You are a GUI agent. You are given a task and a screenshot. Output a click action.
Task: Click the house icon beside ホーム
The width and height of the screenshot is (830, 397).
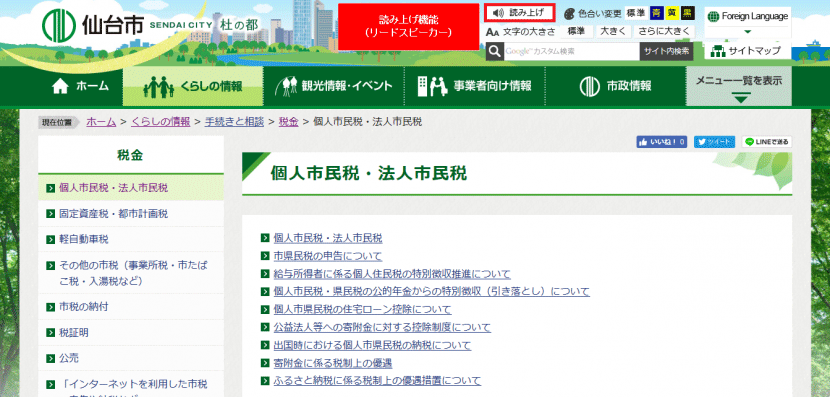[x=60, y=86]
